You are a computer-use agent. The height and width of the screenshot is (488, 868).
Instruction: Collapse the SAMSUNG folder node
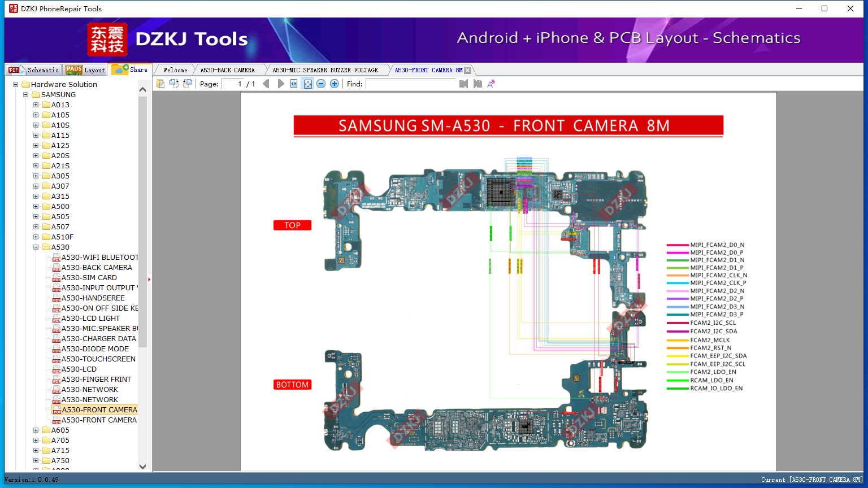(26, 95)
